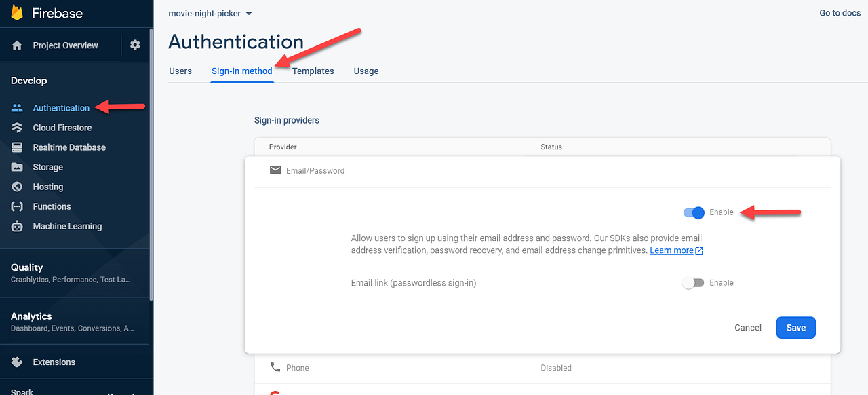868x395 pixels.
Task: Switch to the Templates tab
Action: coord(313,71)
